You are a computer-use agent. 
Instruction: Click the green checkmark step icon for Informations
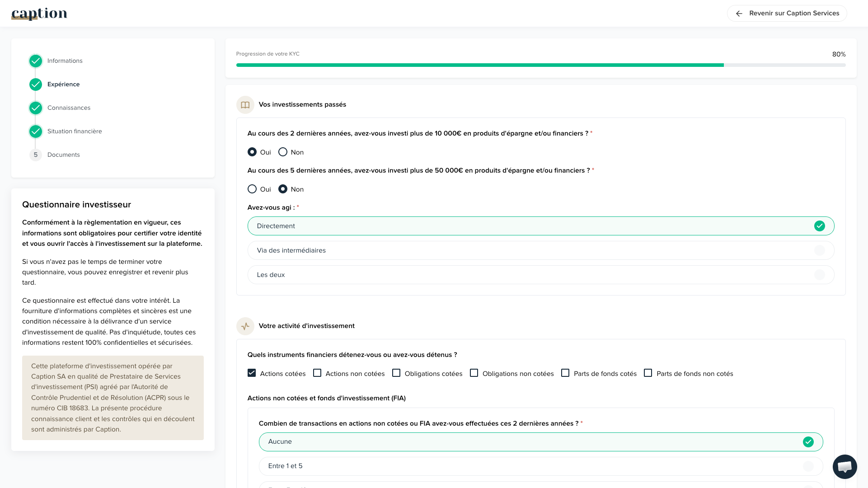(36, 61)
